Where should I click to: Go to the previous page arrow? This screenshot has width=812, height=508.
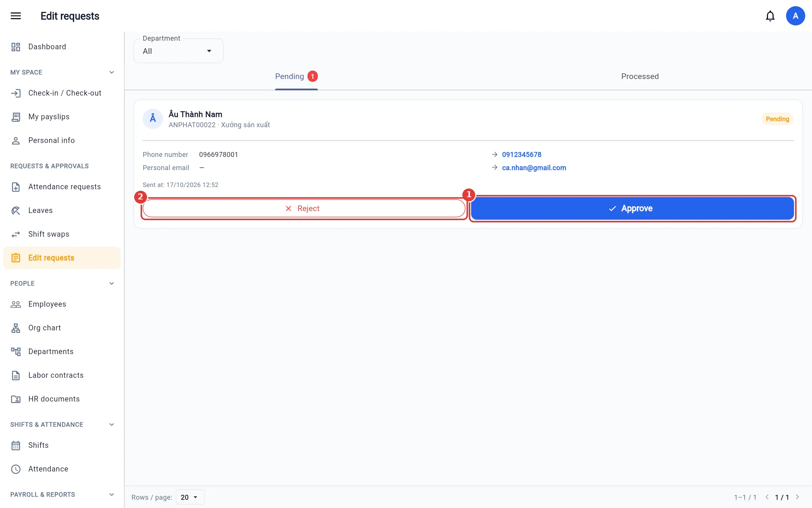pyautogui.click(x=767, y=497)
